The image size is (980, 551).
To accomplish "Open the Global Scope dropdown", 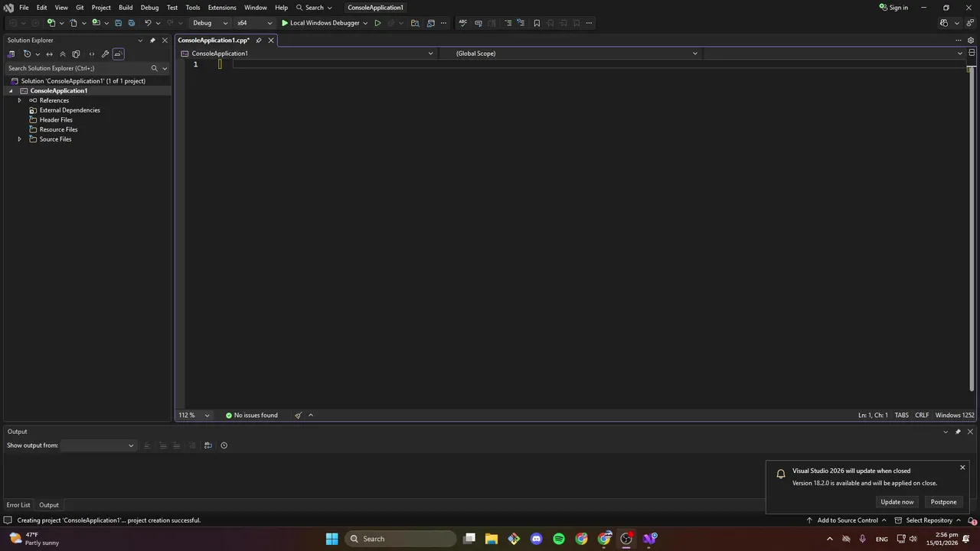I will (570, 54).
